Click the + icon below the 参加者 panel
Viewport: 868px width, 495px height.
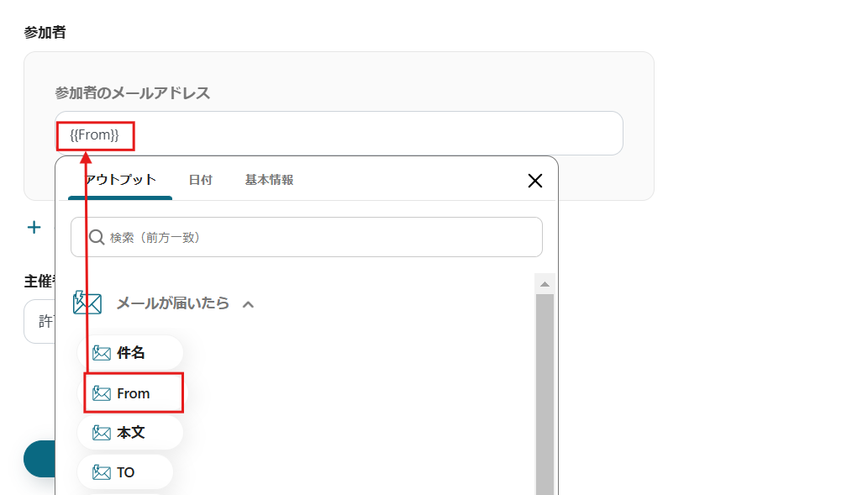[x=34, y=227]
